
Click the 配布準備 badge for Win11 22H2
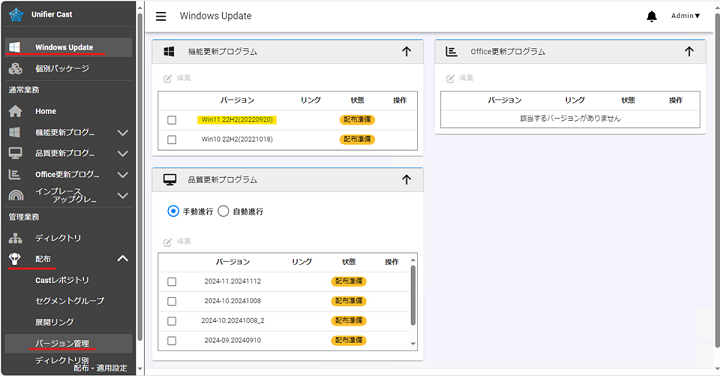pos(357,120)
